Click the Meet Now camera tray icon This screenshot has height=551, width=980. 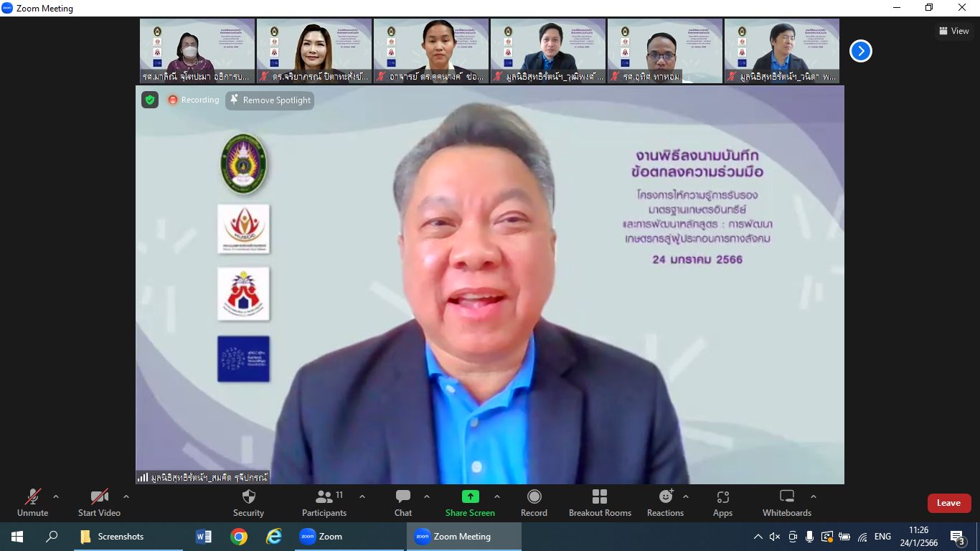point(792,537)
